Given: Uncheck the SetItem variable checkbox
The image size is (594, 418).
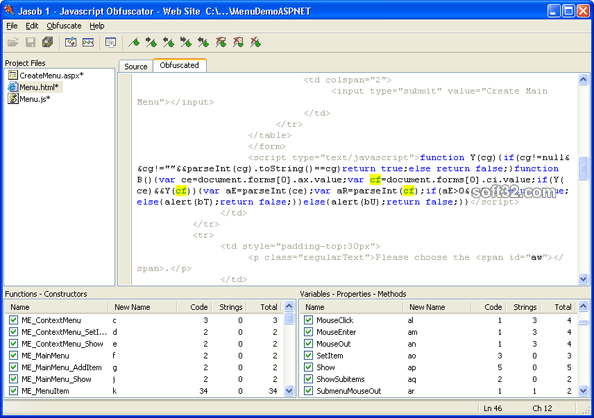Looking at the screenshot, I should tap(308, 355).
